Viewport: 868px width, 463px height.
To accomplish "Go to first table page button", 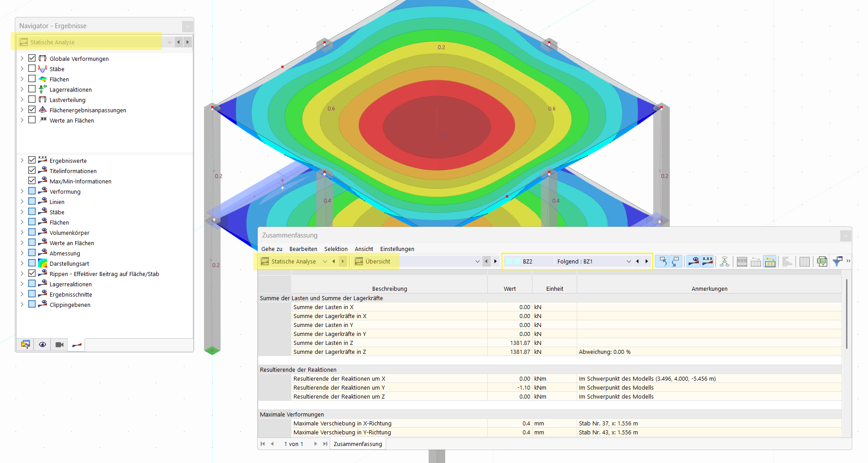I will click(263, 444).
